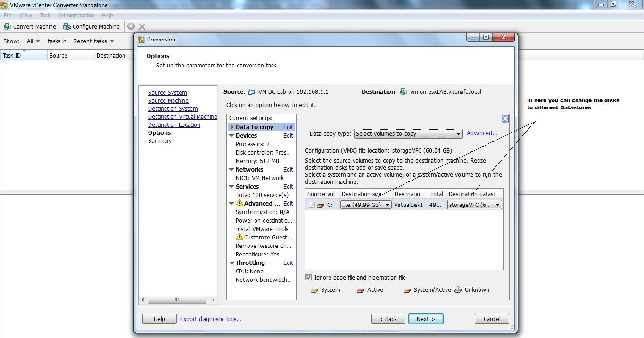Click the source VM icon near VM DC Lab
Viewport: 644px width, 338px height.
click(252, 92)
